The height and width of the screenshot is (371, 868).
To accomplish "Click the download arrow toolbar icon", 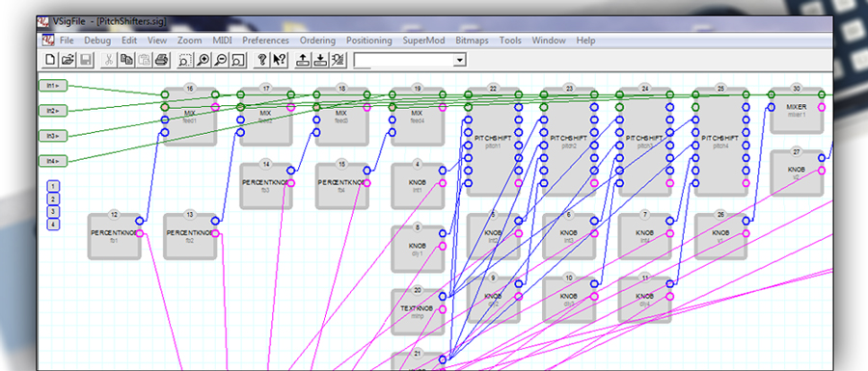I will 320,60.
